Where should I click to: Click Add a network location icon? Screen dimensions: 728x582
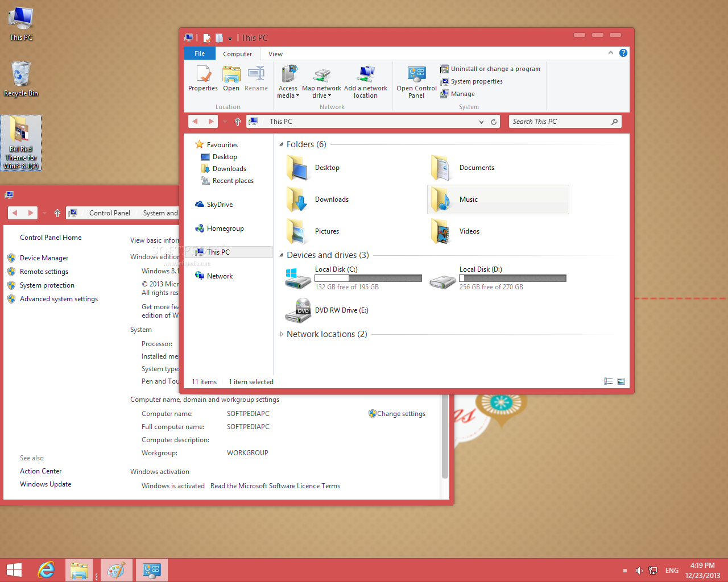click(x=366, y=82)
